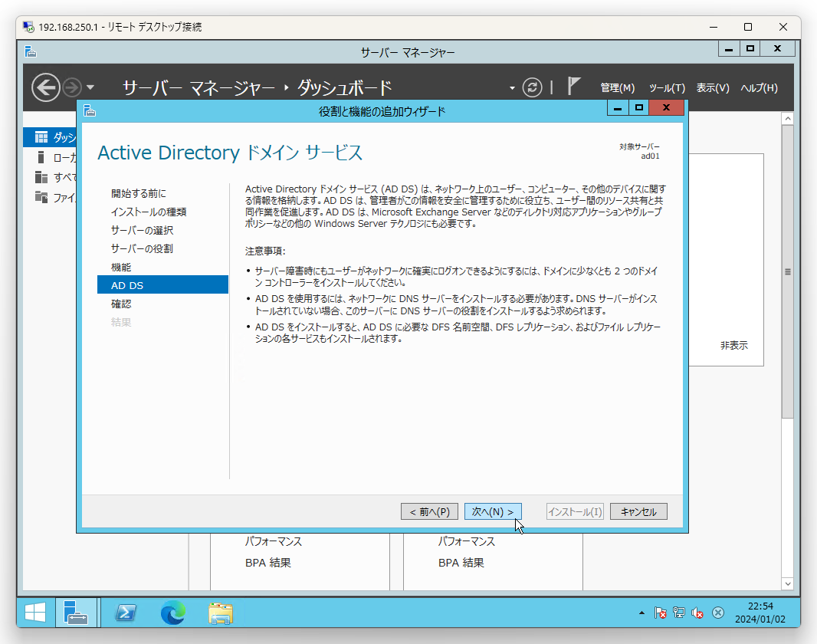Screen dimensions: 817x644
Task: Go to サーバーの役割 wizard step
Action: point(142,248)
